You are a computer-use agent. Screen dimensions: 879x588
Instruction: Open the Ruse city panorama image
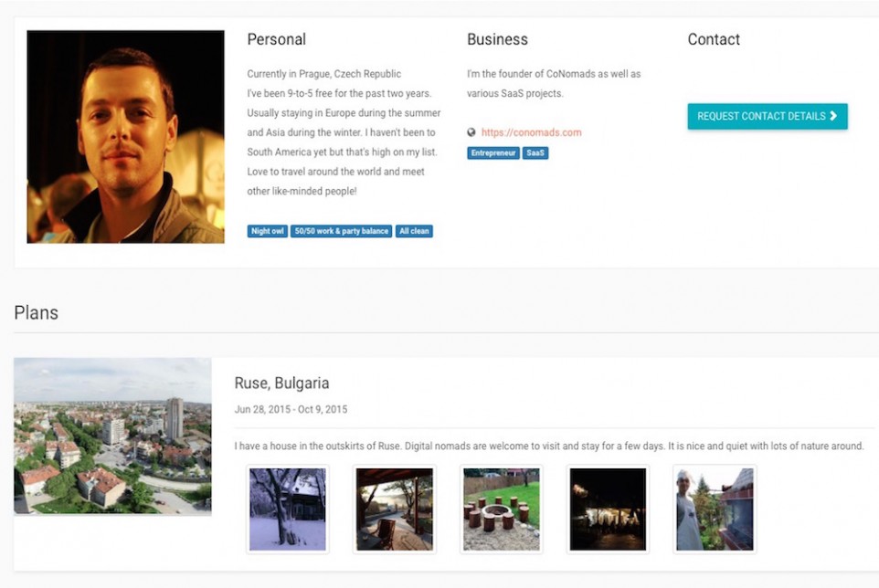(x=112, y=436)
